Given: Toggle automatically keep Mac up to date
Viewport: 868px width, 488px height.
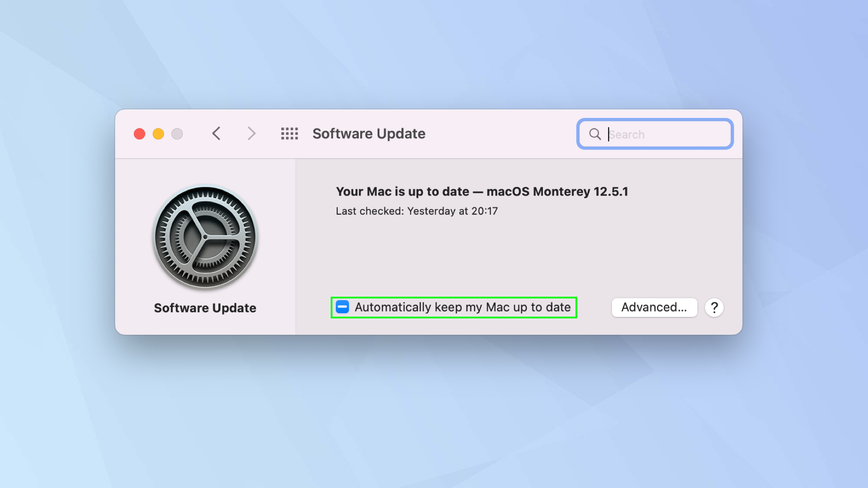Looking at the screenshot, I should (343, 307).
